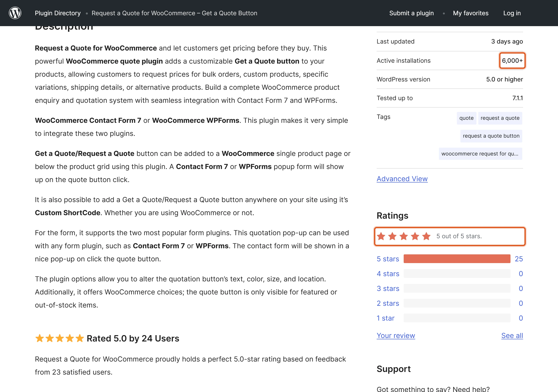Click the 25 count beside 5 stars

[x=519, y=259]
